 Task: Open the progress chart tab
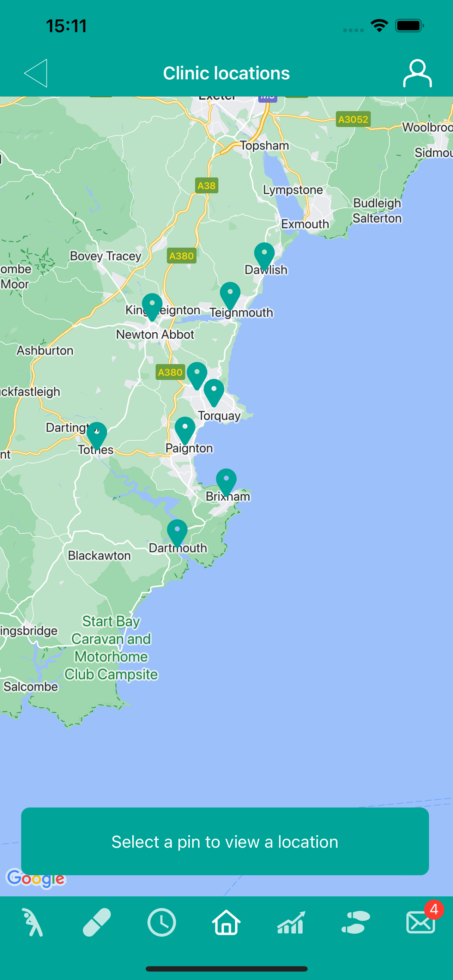pos(291,922)
